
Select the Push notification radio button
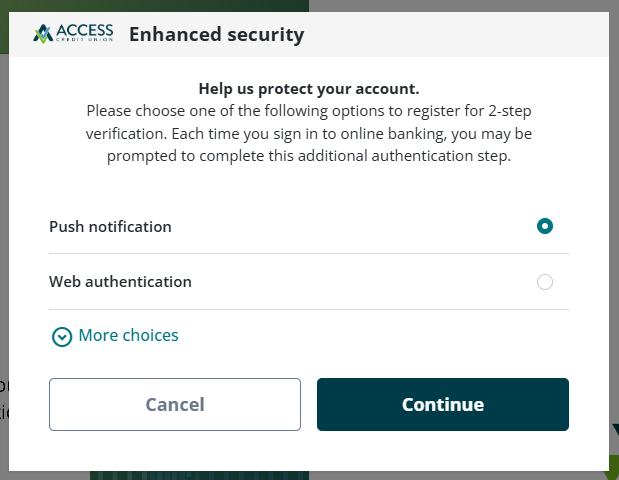tap(545, 226)
